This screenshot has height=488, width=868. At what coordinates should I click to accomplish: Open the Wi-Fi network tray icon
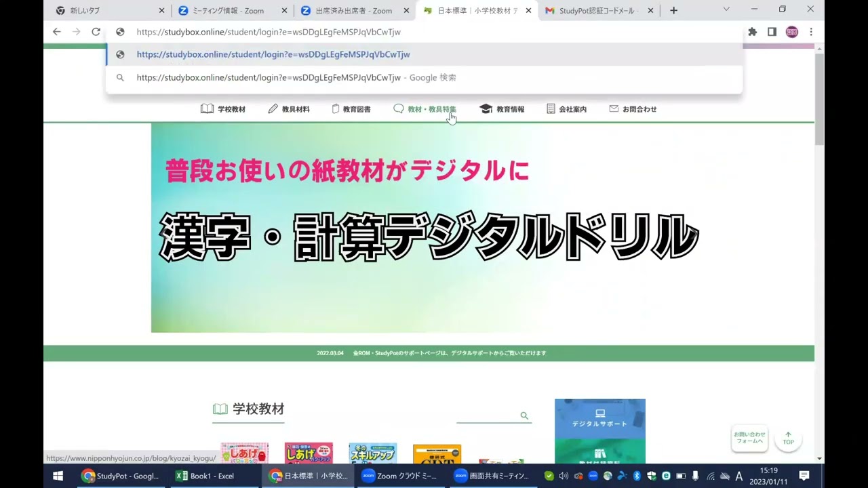[711, 476]
